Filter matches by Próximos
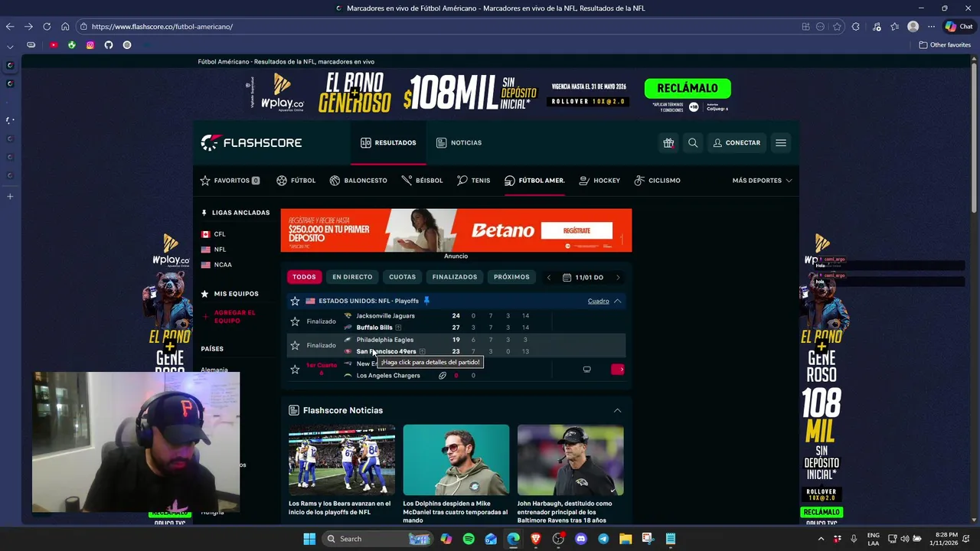980x551 pixels. 511,277
